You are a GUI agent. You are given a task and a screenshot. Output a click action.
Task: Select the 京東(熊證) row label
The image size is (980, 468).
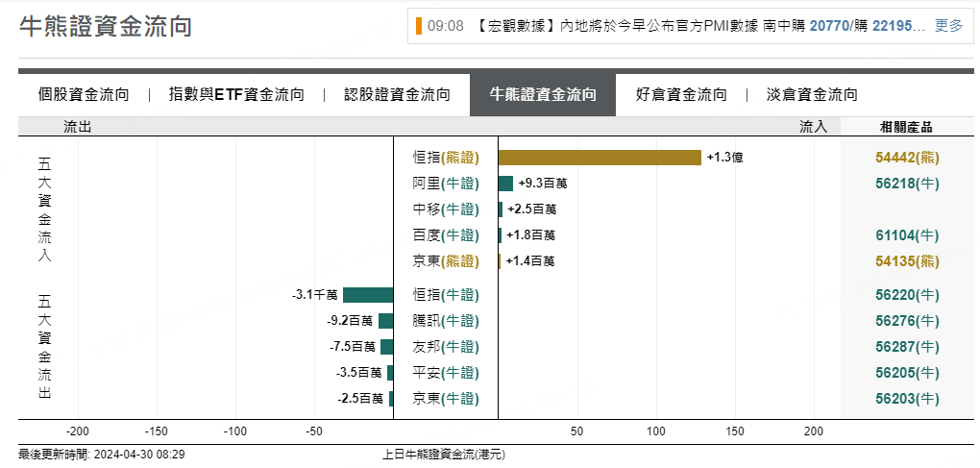446,261
